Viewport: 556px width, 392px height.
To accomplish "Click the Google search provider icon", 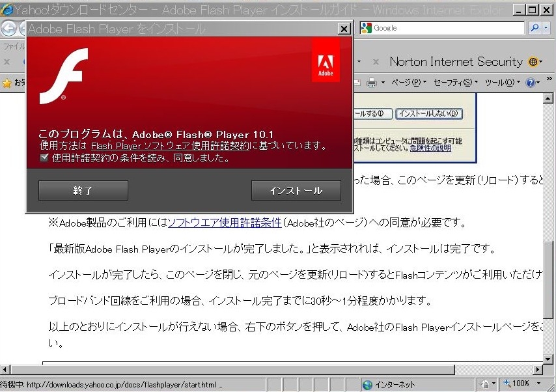I will click(x=366, y=28).
